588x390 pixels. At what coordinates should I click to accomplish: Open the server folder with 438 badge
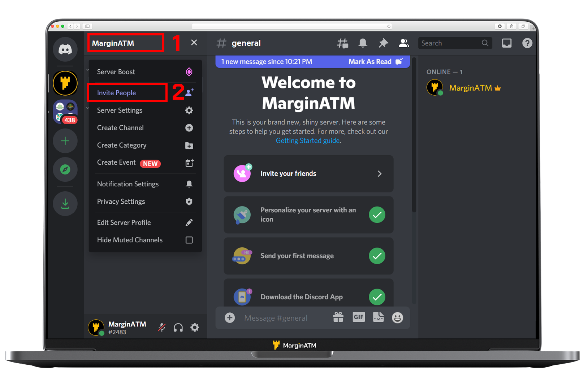[x=65, y=112]
